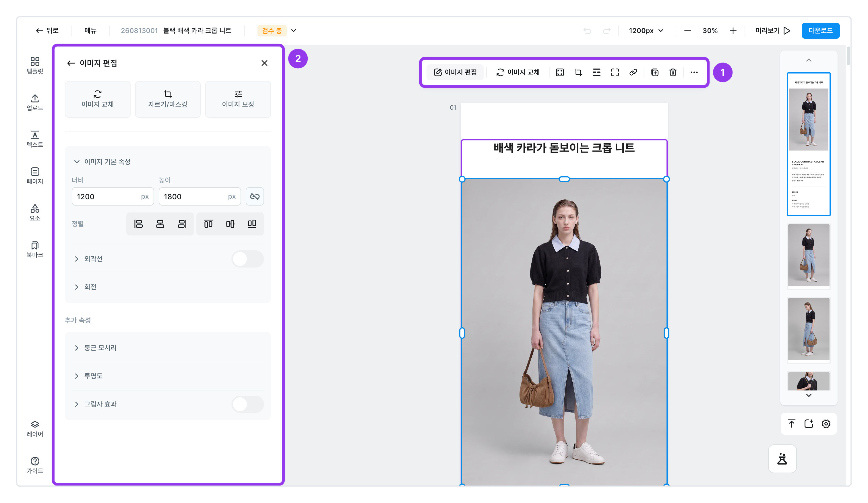
Task: Click the 미리보기 button
Action: pos(773,31)
